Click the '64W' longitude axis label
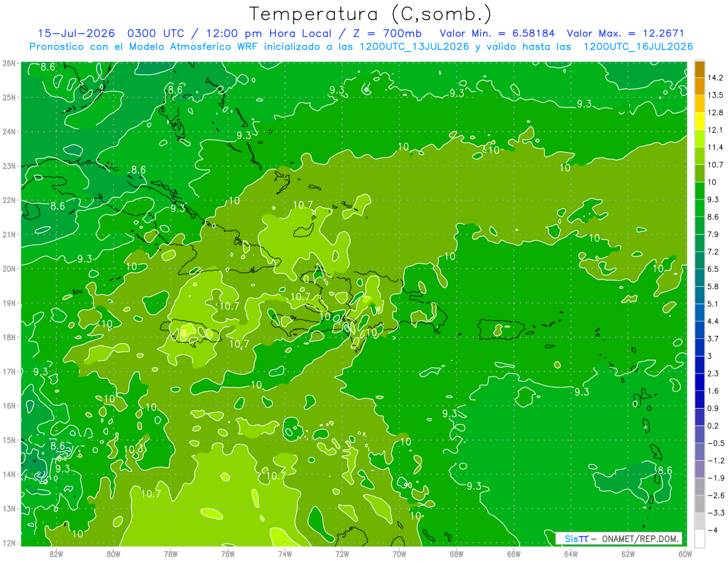The image size is (728, 562). [571, 554]
